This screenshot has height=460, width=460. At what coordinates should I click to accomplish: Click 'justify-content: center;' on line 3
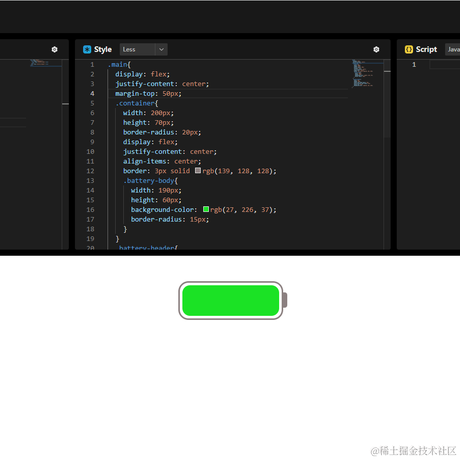tap(162, 84)
